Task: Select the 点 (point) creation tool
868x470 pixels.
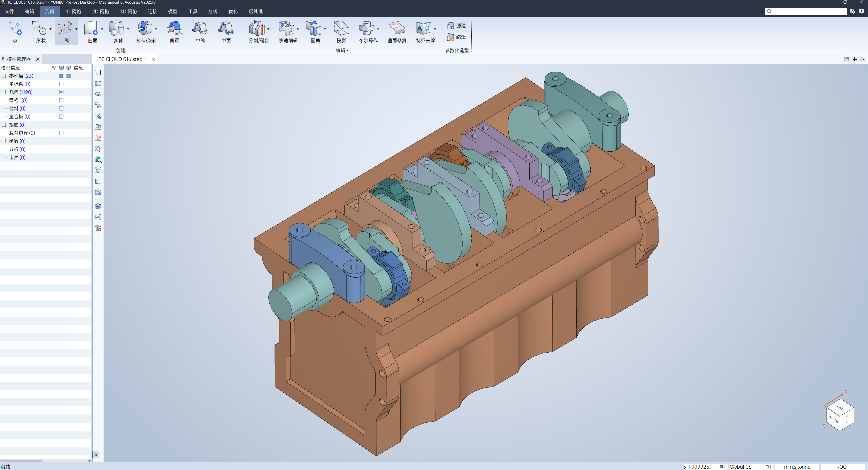Action: pyautogui.click(x=15, y=32)
